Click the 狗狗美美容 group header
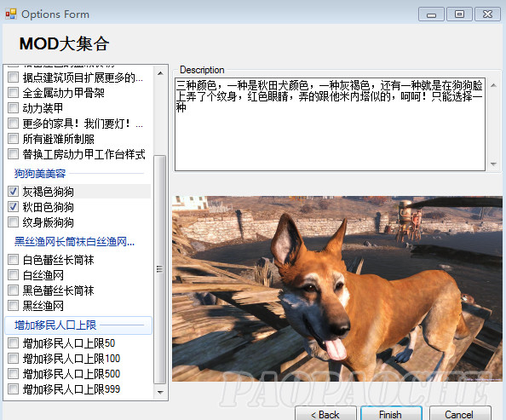The height and width of the screenshot is (420, 506). tap(40, 173)
